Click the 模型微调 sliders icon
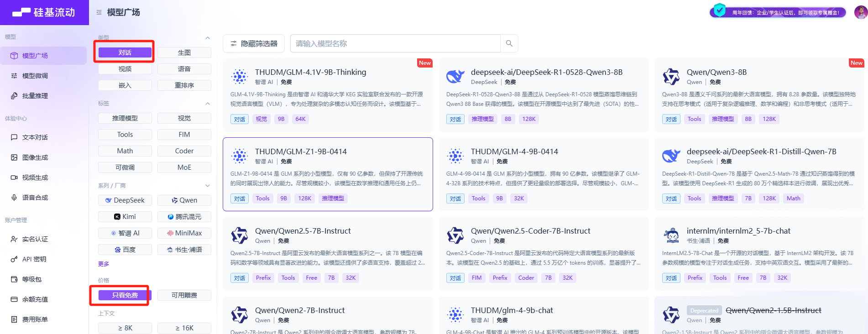This screenshot has width=868, height=334. coord(14,76)
